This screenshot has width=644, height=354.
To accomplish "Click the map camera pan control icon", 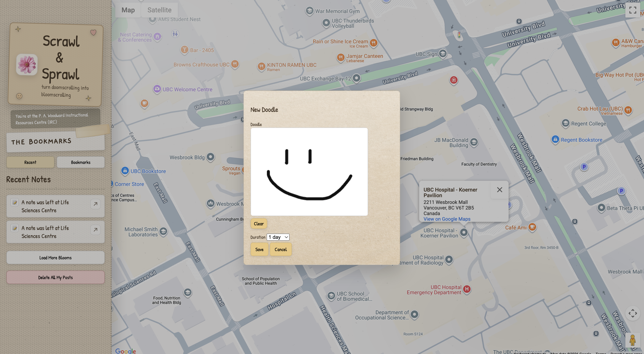I will pos(632,313).
